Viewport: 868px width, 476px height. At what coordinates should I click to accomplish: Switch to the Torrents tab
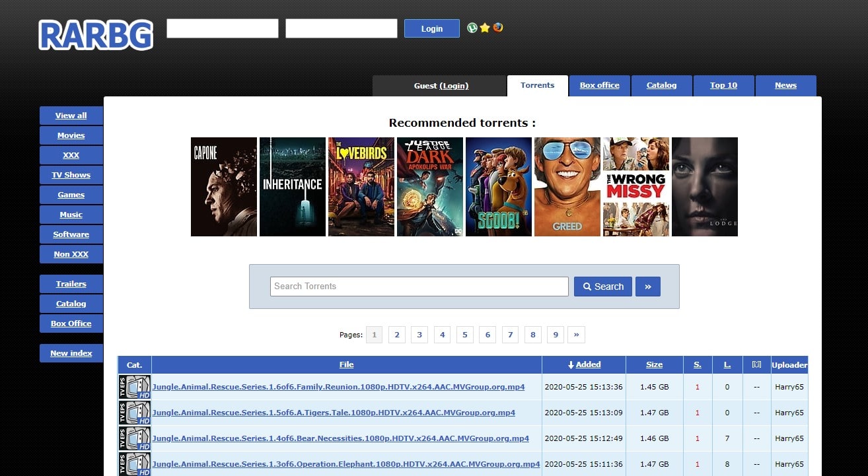click(x=538, y=86)
